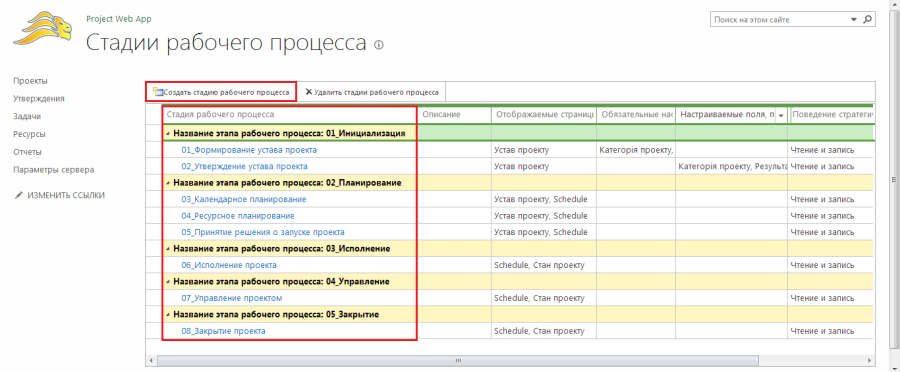Click the ИЗМЕНИТЬ ССЫЛКИ pencil link
The width and height of the screenshot is (900, 372).
tap(60, 195)
